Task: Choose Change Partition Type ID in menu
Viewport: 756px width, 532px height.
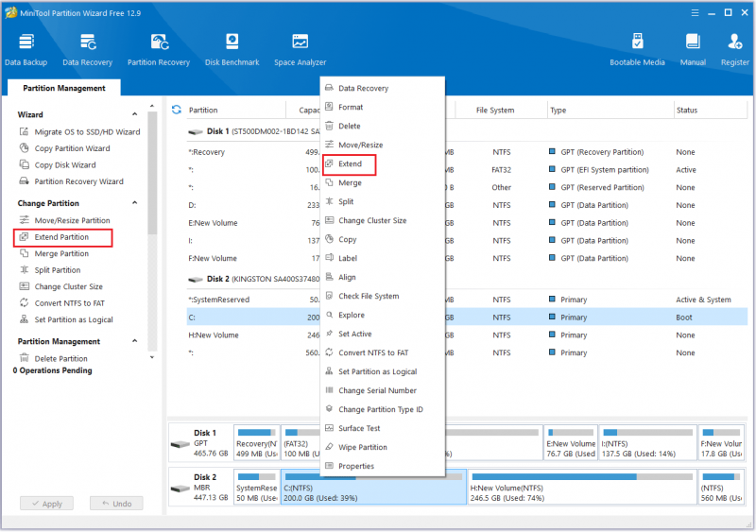Action: pos(383,409)
